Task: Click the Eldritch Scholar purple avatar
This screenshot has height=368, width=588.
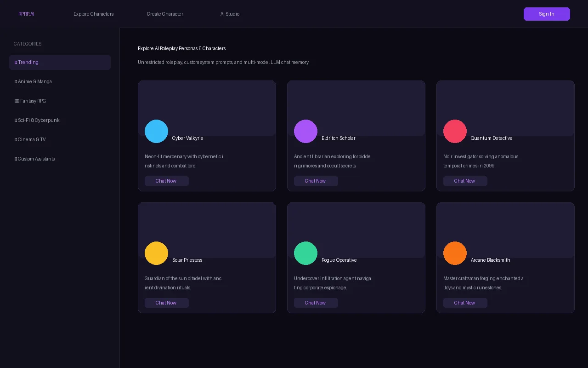Action: (305, 131)
